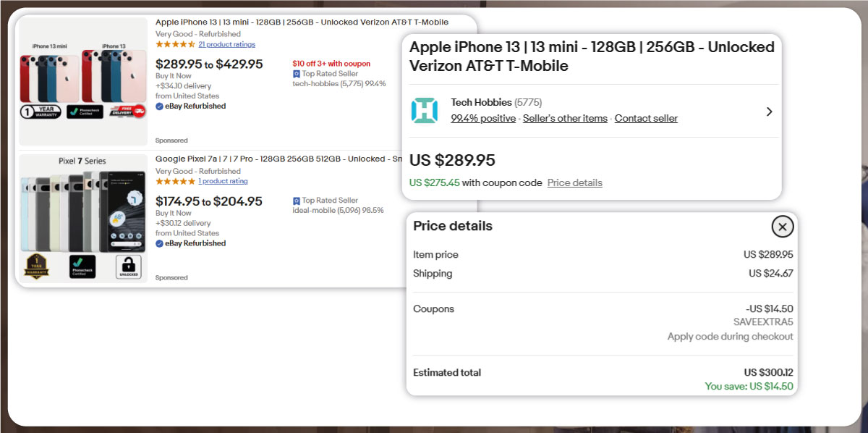The height and width of the screenshot is (433, 868).
Task: Click the 'Price details' panel heading
Action: 453,226
